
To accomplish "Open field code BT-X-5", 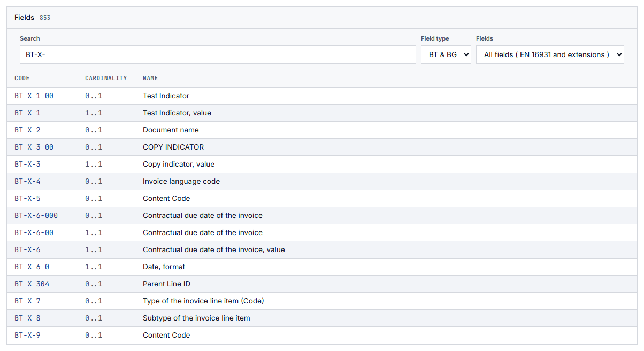I will pos(27,199).
